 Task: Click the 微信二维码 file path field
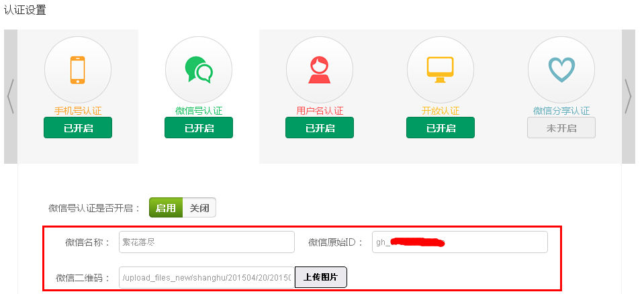[x=207, y=277]
